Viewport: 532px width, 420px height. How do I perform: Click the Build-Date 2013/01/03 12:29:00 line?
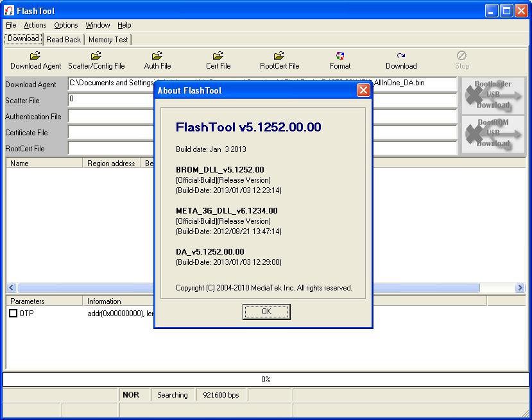tap(228, 262)
